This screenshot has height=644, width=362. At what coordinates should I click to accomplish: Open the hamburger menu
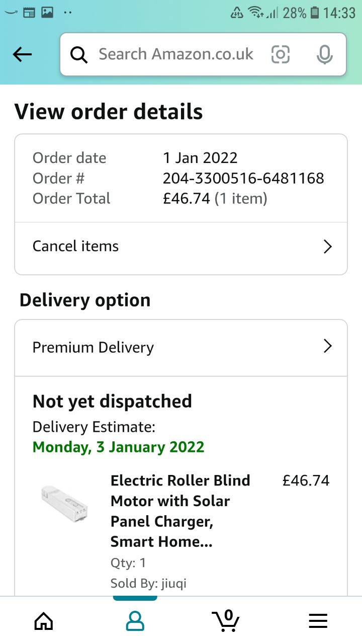tap(318, 621)
